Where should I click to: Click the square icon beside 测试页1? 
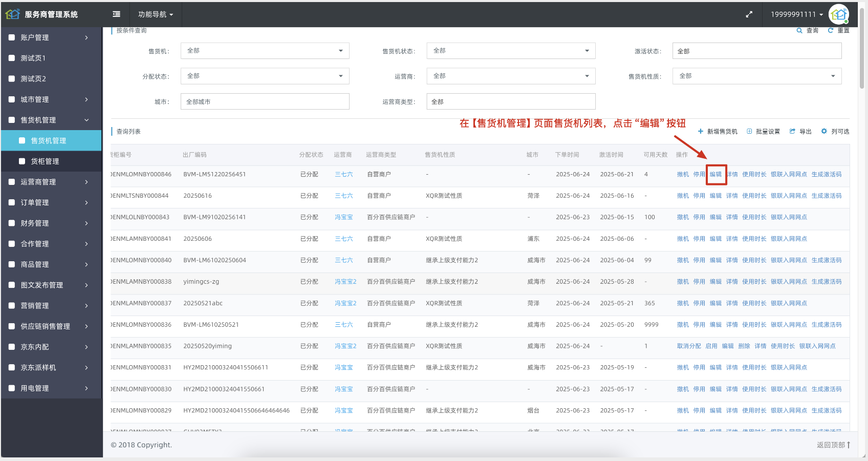[12, 58]
